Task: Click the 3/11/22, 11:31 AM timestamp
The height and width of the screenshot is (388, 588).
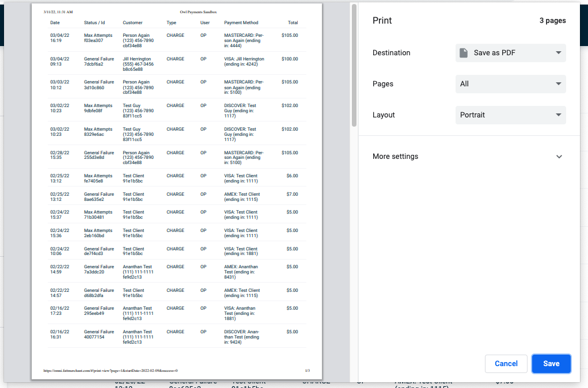Action: click(58, 12)
